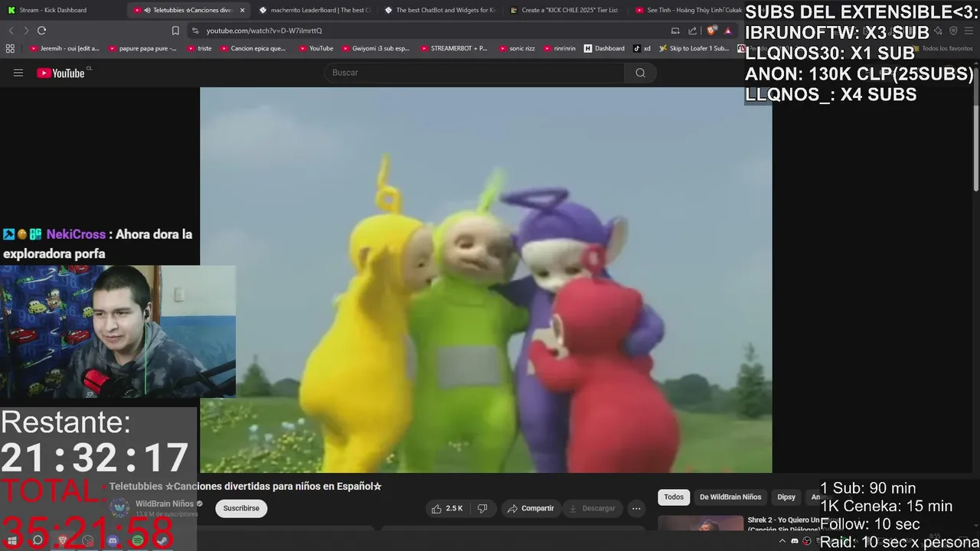The image size is (980, 551).
Task: Click the Compartir share button
Action: [531, 508]
